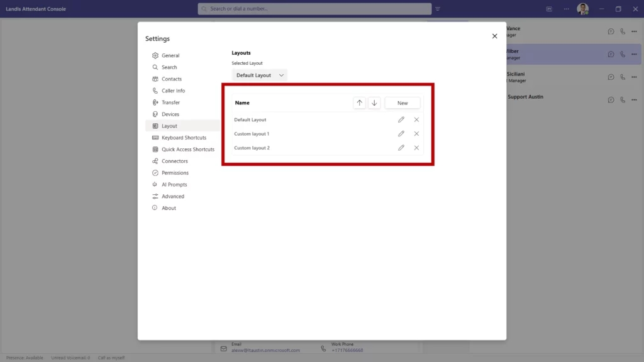Delete Custom layout 2 using its X icon
The width and height of the screenshot is (644, 362).
coord(416,148)
